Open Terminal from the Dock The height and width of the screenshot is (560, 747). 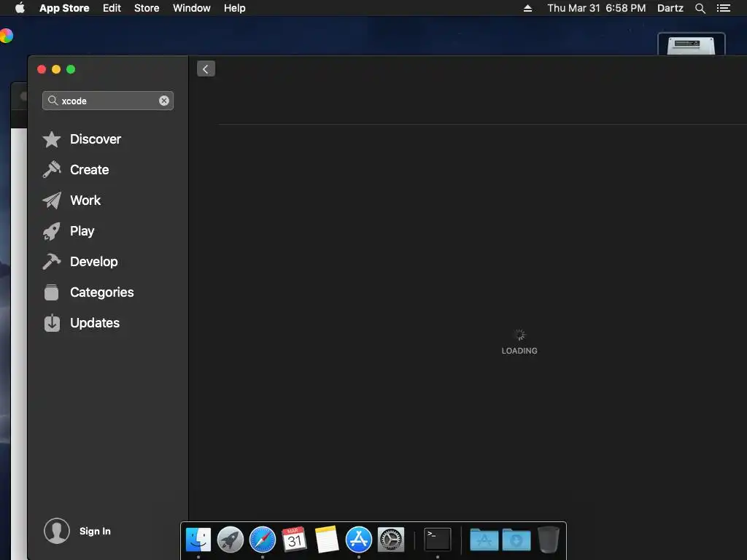click(x=438, y=540)
